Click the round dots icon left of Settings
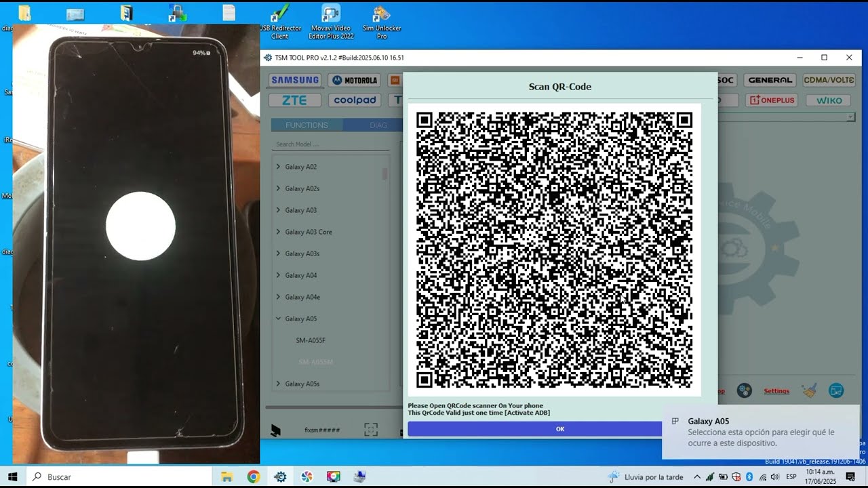The image size is (868, 488). coord(745,390)
